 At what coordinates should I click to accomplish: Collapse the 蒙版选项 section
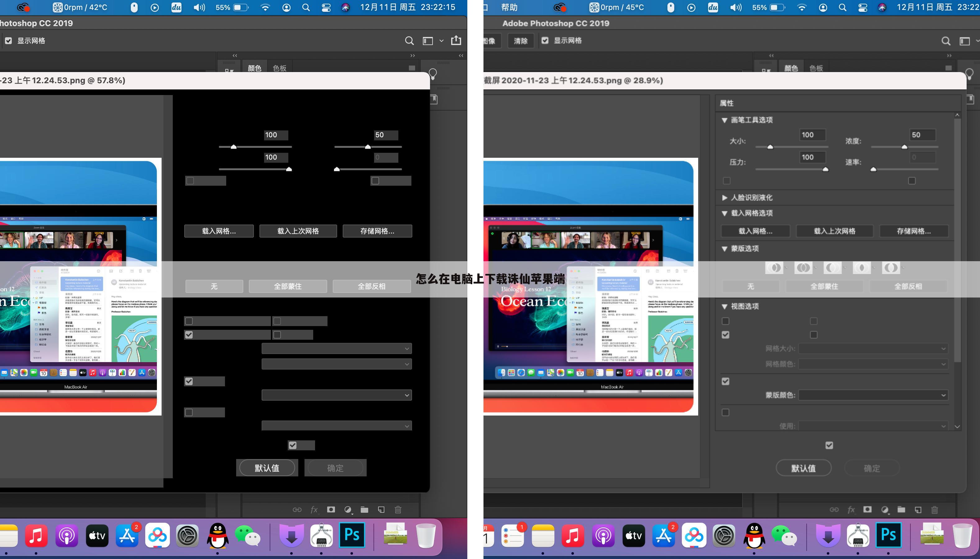coord(724,249)
